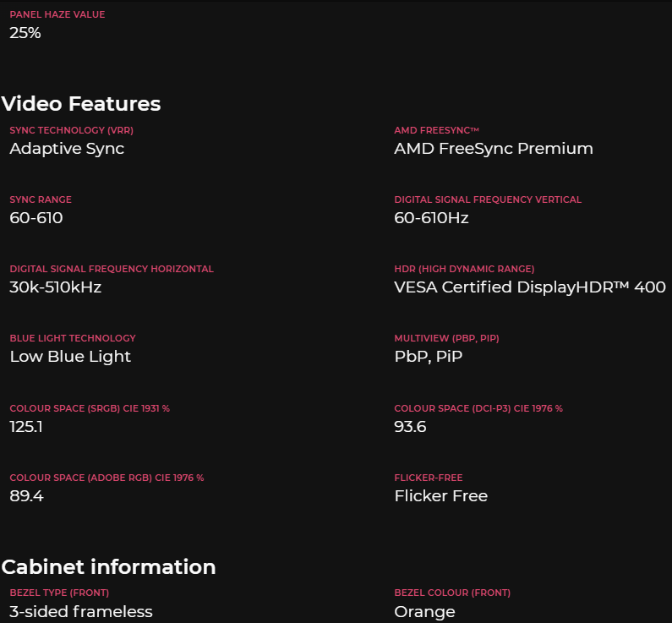Select the 60-610Hz vertical frequency value

pos(431,218)
